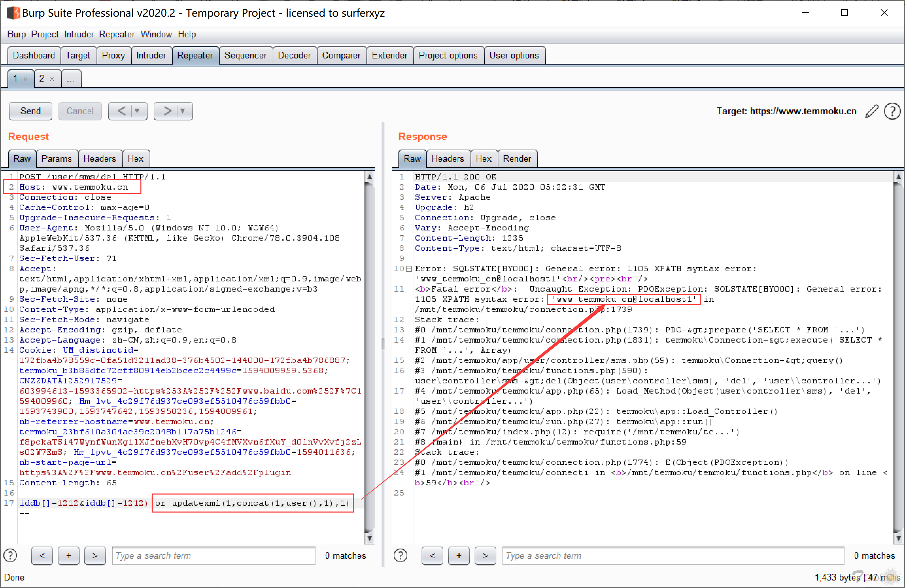905x588 pixels.
Task: Open the Intruder menu
Action: click(79, 34)
